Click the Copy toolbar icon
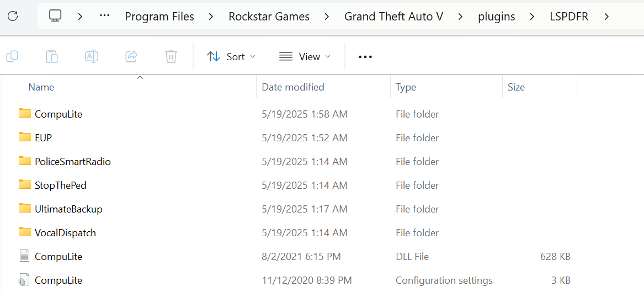The height and width of the screenshot is (292, 644). tap(12, 56)
